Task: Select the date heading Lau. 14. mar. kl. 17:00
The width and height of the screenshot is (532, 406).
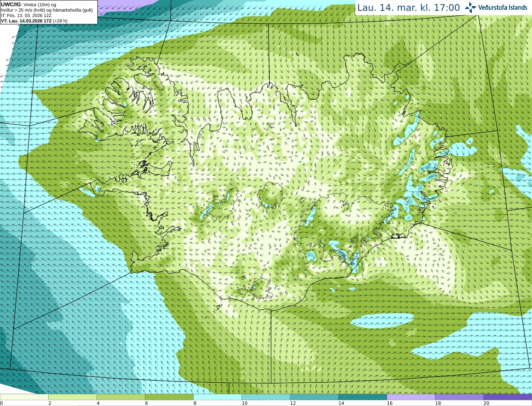Action: tap(409, 7)
